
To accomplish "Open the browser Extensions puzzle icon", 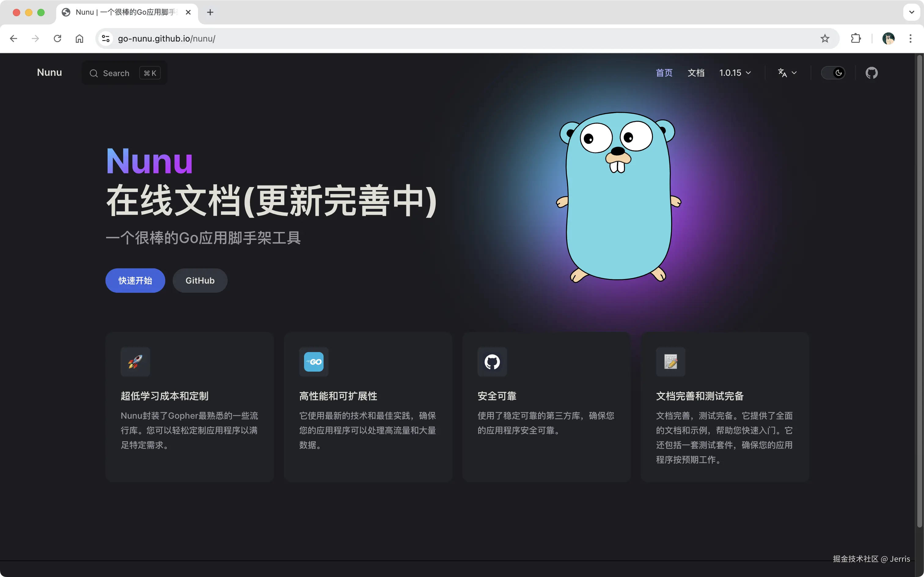I will (856, 39).
